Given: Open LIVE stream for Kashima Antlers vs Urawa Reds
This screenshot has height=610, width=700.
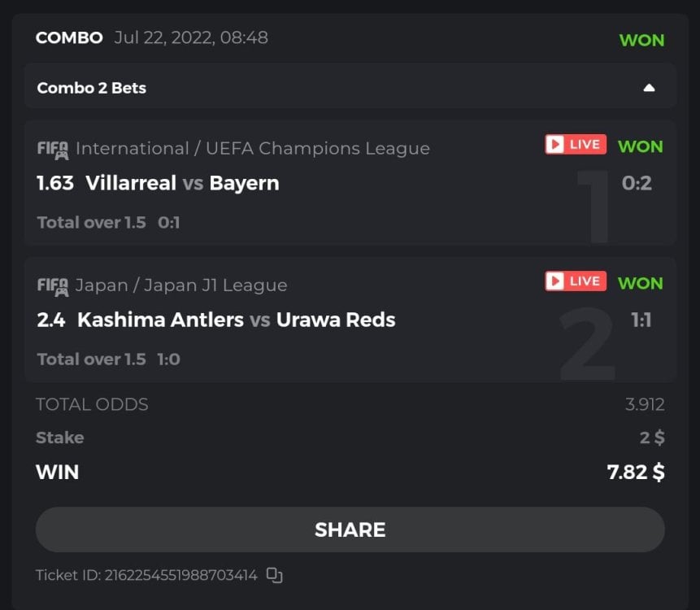Looking at the screenshot, I should [575, 281].
